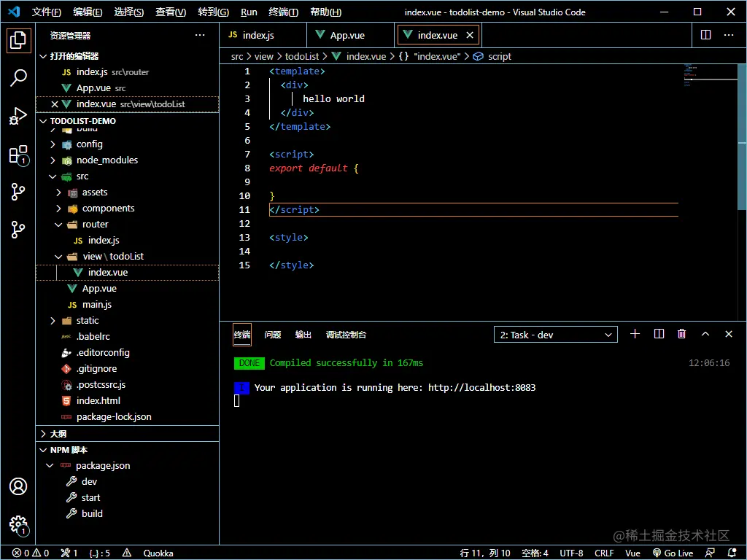Add a new terminal with plus icon

coord(635,334)
